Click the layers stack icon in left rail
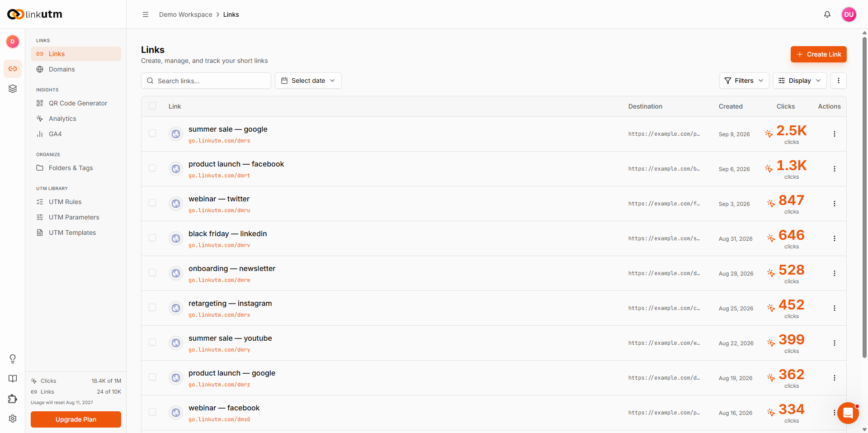Screen dimensions: 868x433 click(x=13, y=89)
